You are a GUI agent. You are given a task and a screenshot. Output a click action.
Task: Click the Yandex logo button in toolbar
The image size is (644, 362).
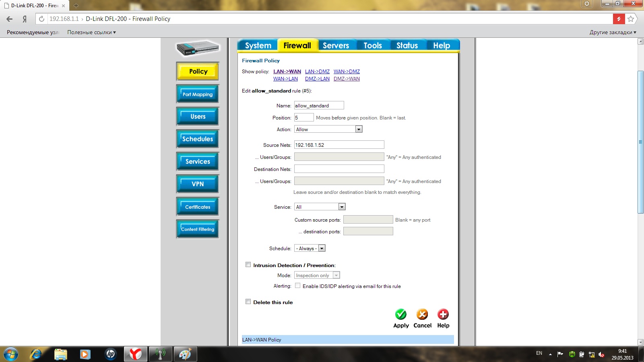pyautogui.click(x=25, y=19)
